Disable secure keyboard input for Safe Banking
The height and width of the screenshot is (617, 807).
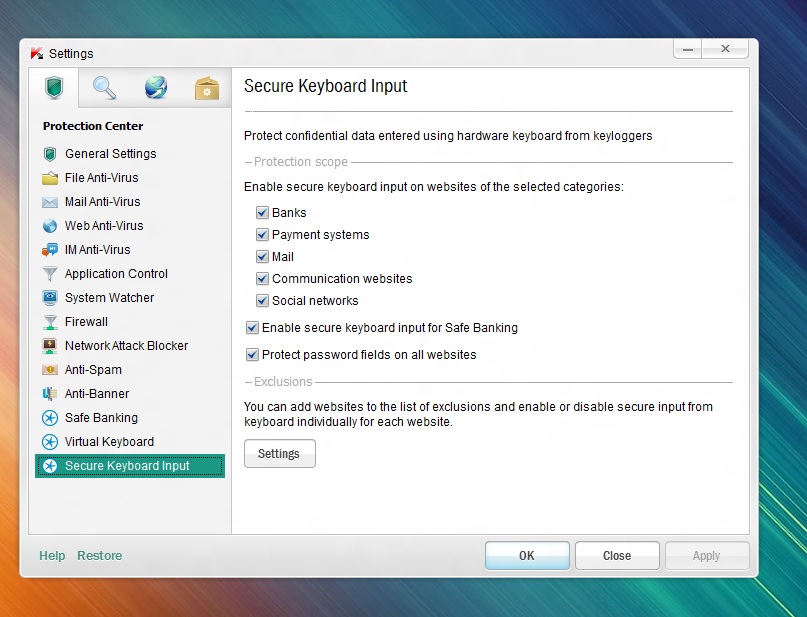pyautogui.click(x=252, y=328)
